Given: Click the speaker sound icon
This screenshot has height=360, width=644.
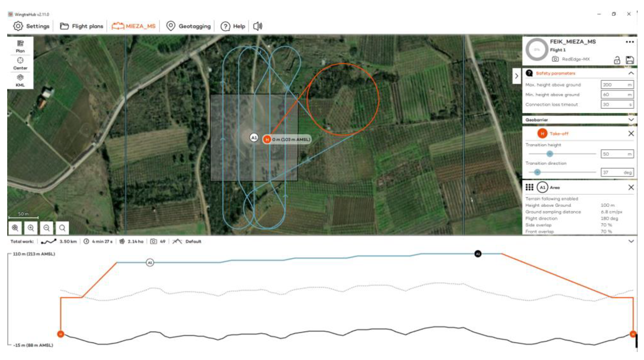Looking at the screenshot, I should coord(258,26).
